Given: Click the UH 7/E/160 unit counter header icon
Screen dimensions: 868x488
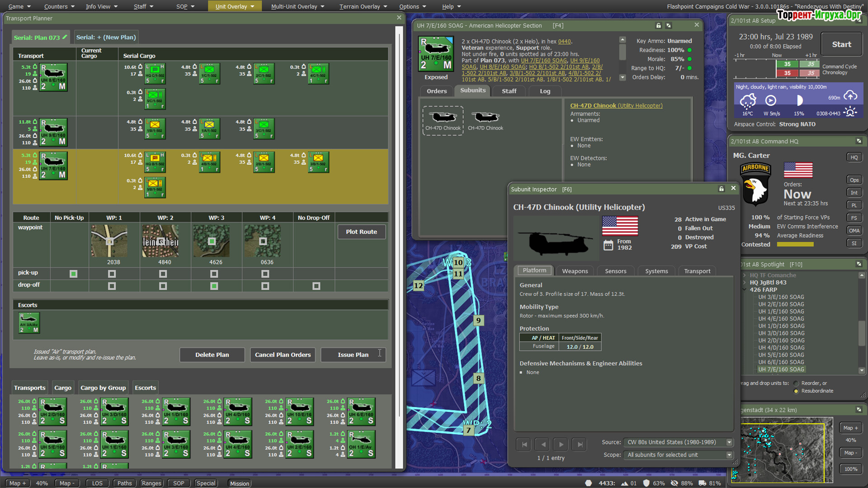Looking at the screenshot, I should click(x=436, y=54).
